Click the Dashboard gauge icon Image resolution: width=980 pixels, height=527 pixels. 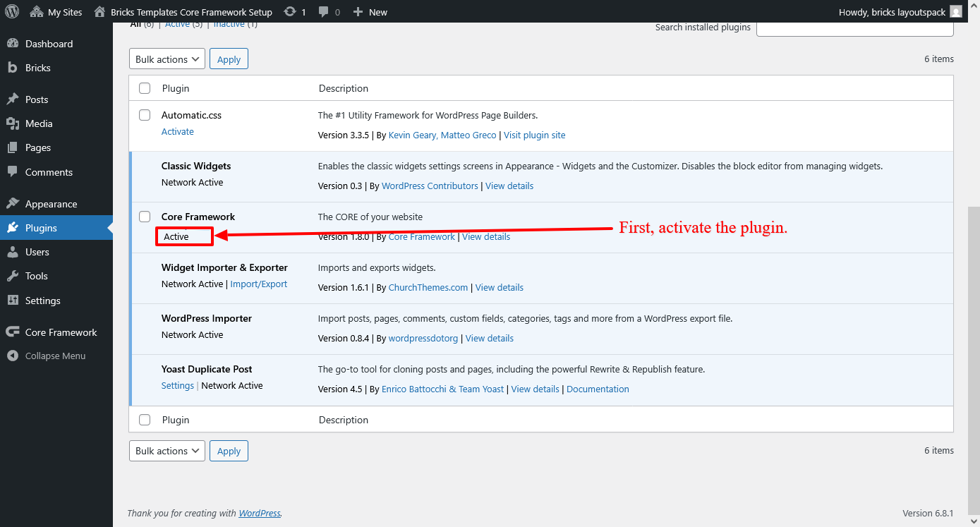[x=13, y=44]
